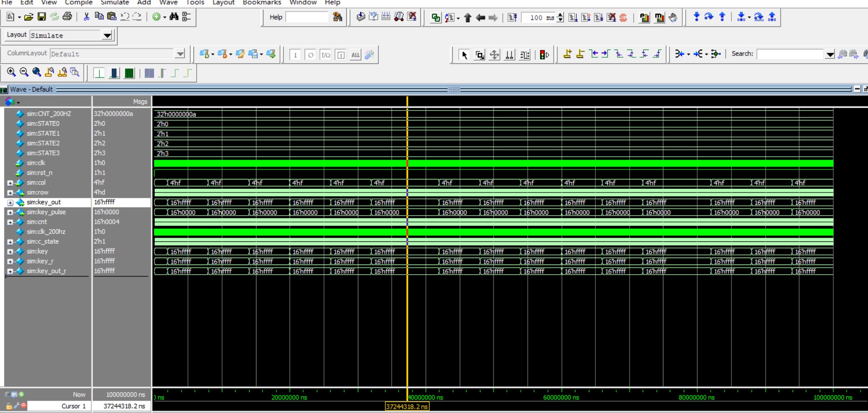The height and width of the screenshot is (413, 868).
Task: Open a file with the folder icon
Action: (29, 17)
